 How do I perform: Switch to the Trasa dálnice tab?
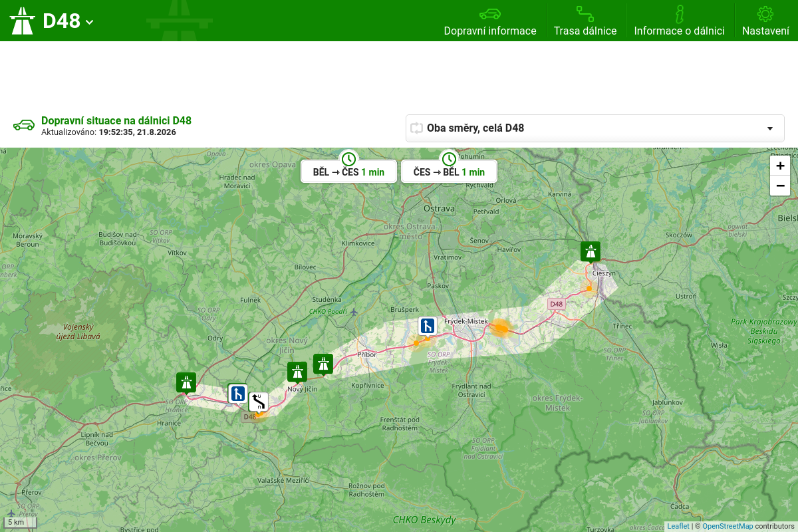585,21
